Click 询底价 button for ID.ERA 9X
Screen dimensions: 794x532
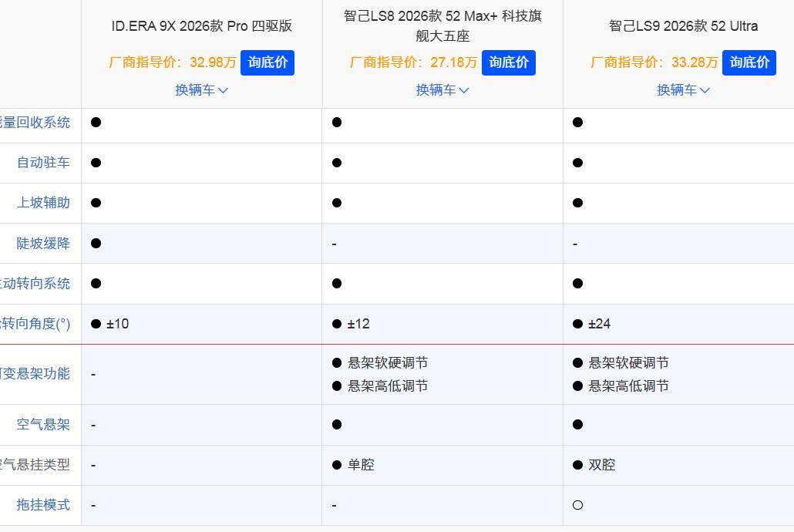coord(267,62)
